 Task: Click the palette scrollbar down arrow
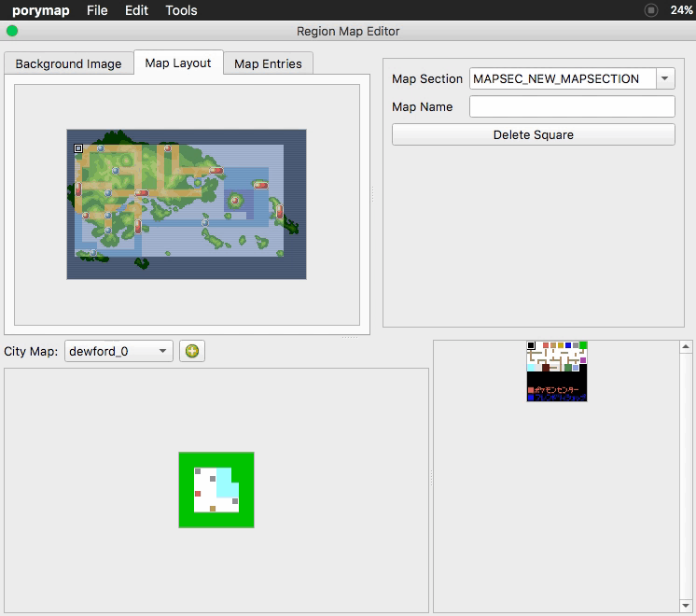[686, 606]
